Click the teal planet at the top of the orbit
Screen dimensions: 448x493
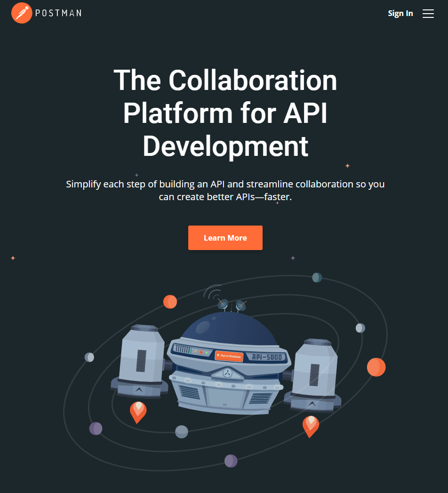[x=317, y=277]
